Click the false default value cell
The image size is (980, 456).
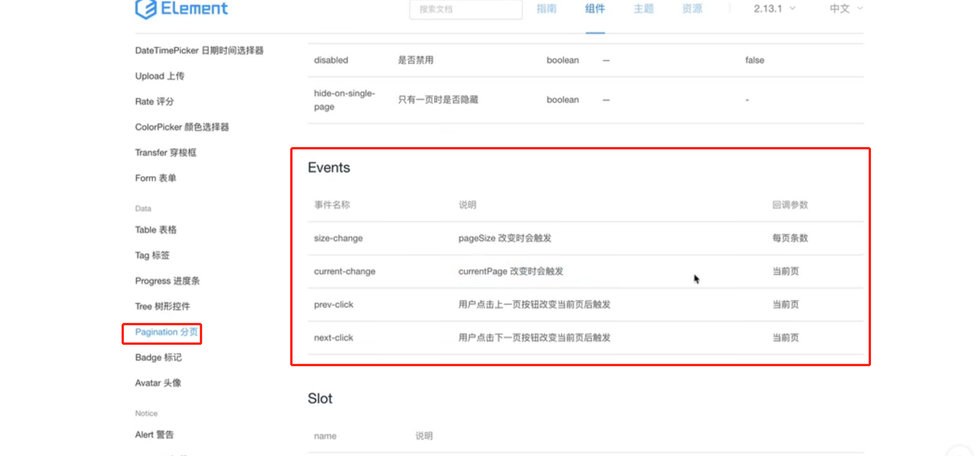coord(755,60)
